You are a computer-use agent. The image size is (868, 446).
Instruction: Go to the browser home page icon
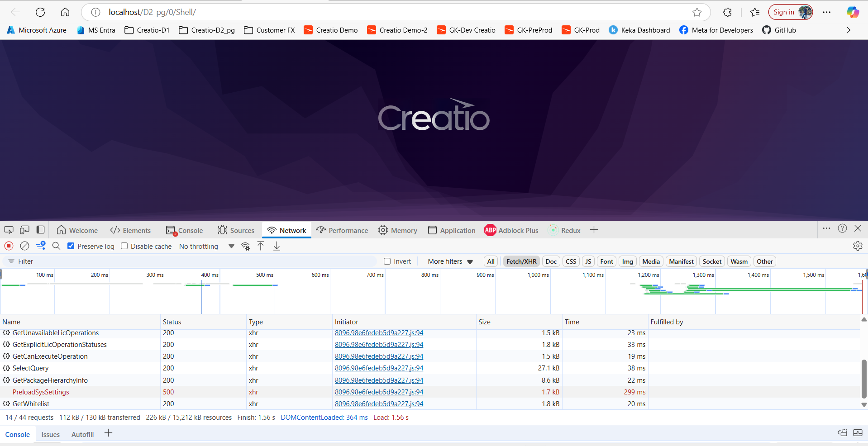[65, 12]
